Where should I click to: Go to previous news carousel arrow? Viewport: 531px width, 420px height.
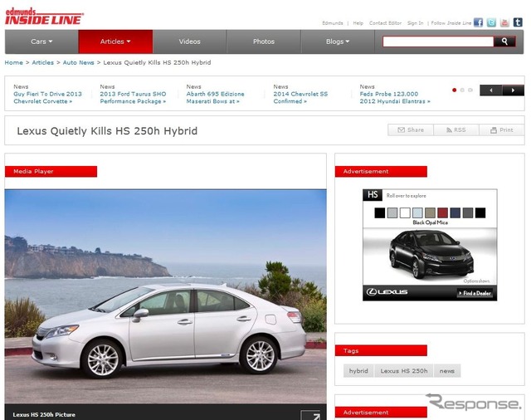point(491,90)
